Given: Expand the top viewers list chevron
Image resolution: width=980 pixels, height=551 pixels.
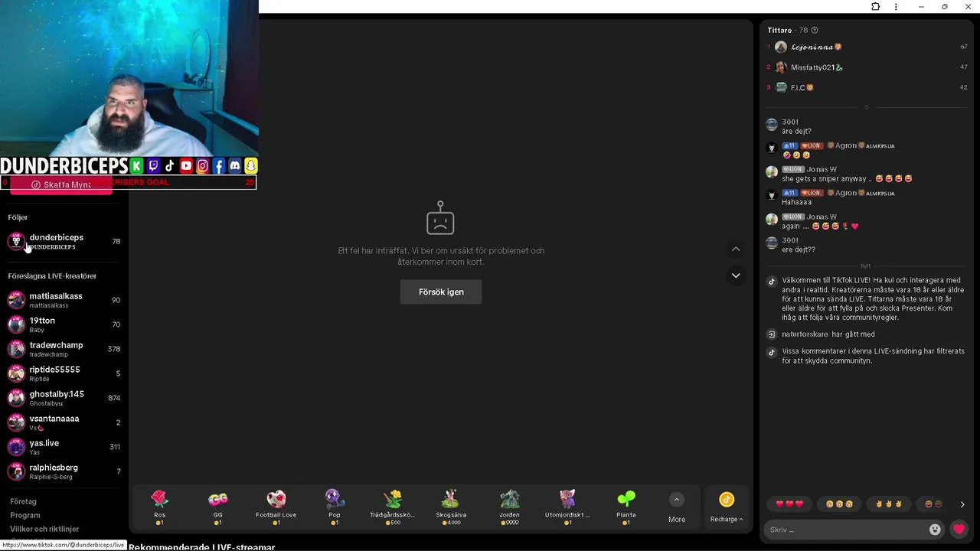Looking at the screenshot, I should coord(867,107).
